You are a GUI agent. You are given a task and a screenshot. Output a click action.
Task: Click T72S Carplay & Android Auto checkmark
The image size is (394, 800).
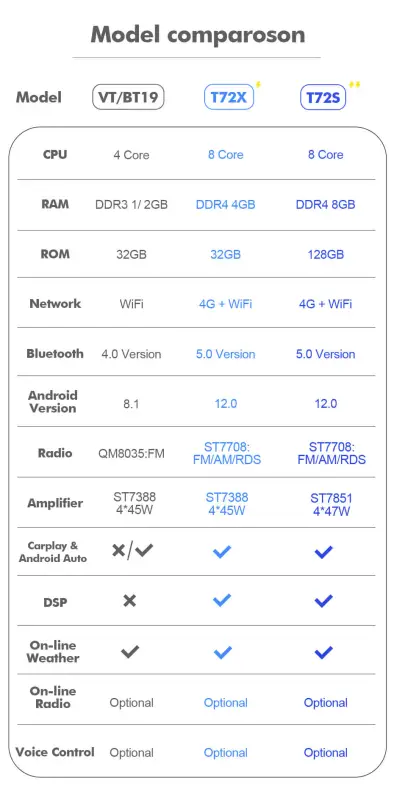click(x=324, y=552)
